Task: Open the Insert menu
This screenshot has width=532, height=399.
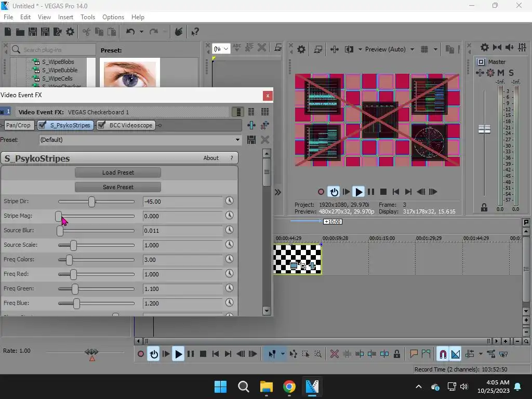Action: click(x=65, y=17)
